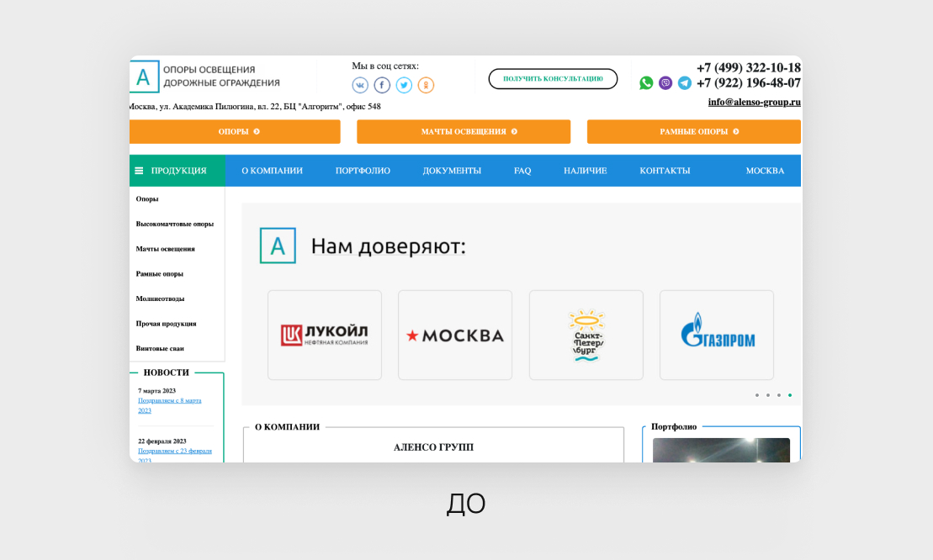Screen dimensions: 933x560
Task: Open the Facebook social icon
Action: (382, 85)
